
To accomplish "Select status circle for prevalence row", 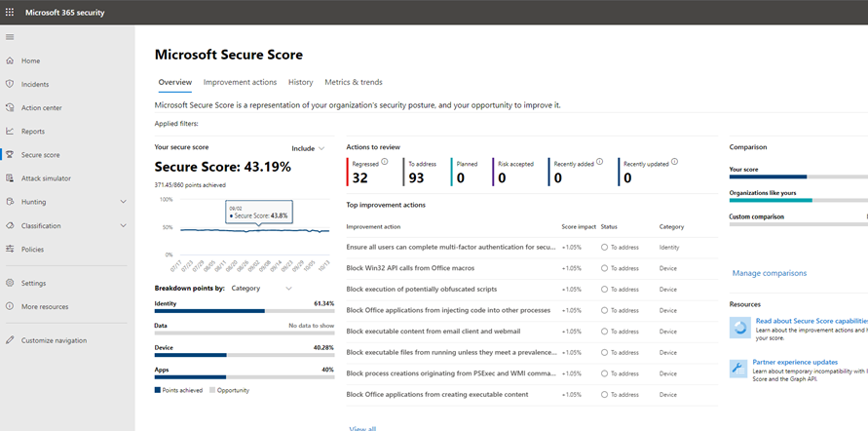I will 605,353.
